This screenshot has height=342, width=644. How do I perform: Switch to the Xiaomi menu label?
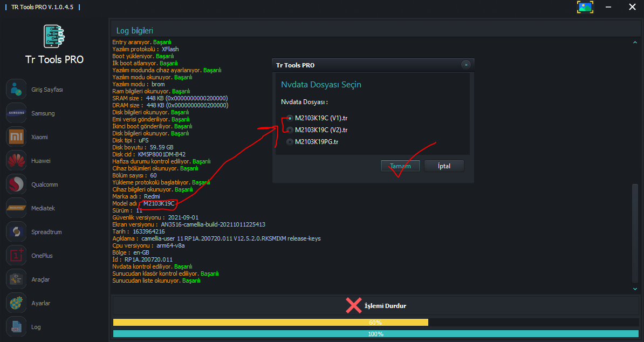click(39, 137)
